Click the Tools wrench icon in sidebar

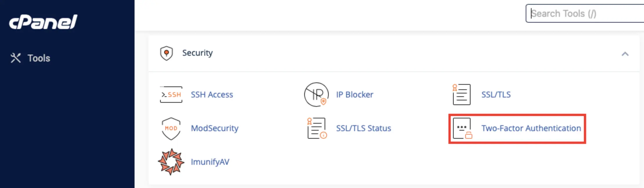coord(16,58)
